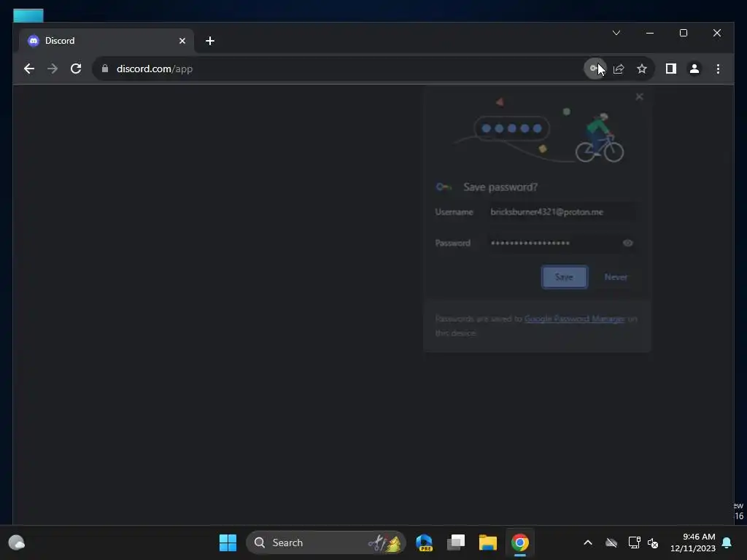Click the browser forward arrow

pos(53,69)
